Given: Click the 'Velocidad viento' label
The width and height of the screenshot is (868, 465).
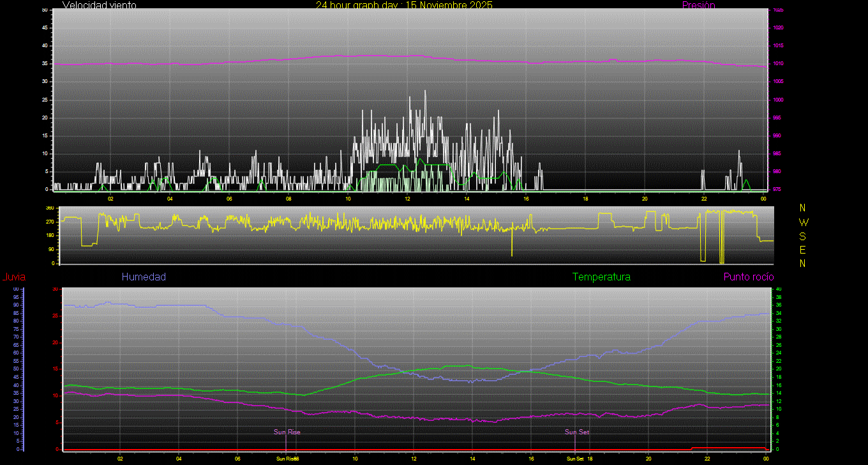Looking at the screenshot, I should (x=99, y=5).
